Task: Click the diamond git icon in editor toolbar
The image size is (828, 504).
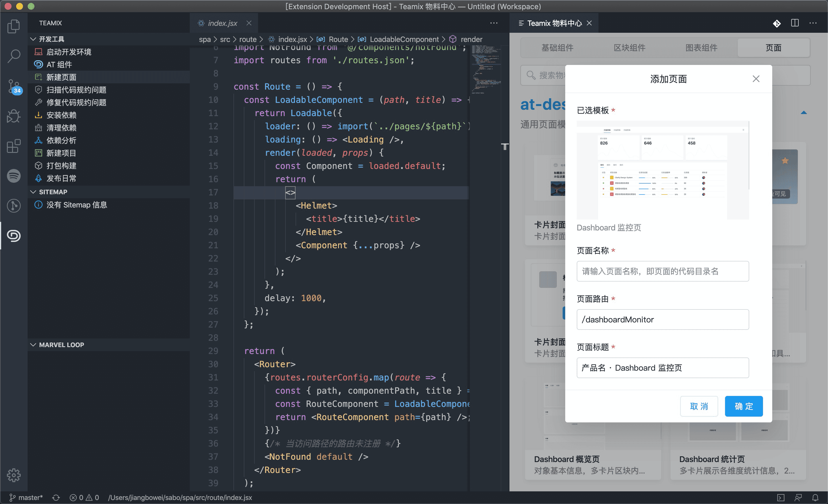Action: click(x=777, y=23)
